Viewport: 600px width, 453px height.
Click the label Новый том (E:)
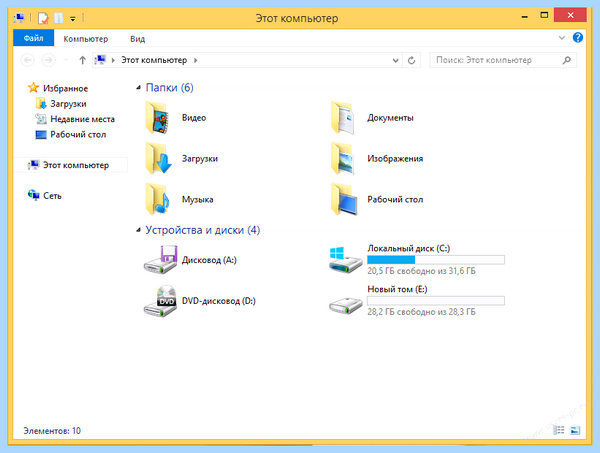point(397,289)
